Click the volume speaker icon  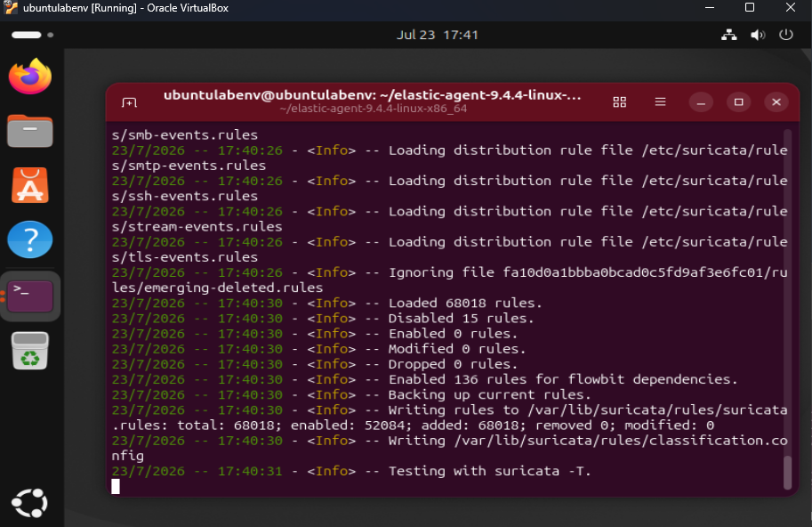[x=758, y=35]
